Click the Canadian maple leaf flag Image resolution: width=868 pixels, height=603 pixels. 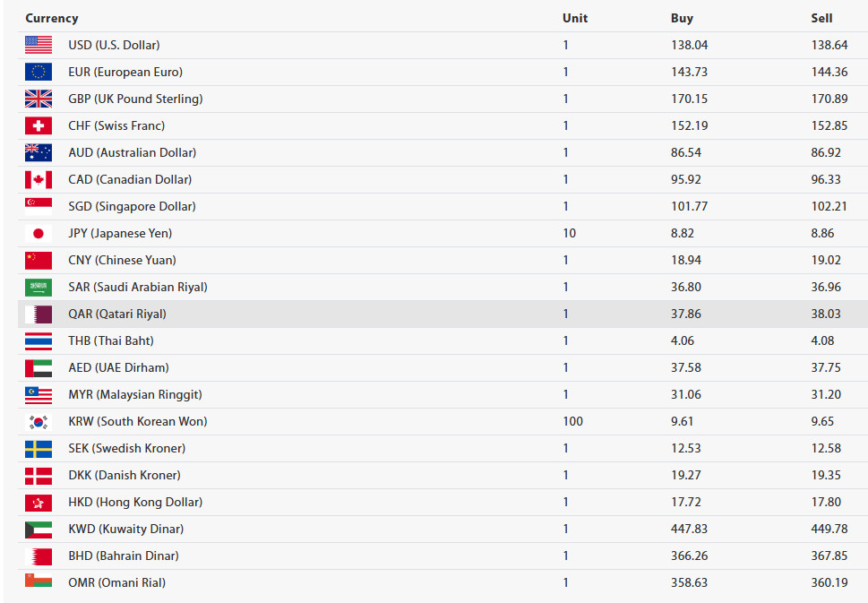point(39,179)
